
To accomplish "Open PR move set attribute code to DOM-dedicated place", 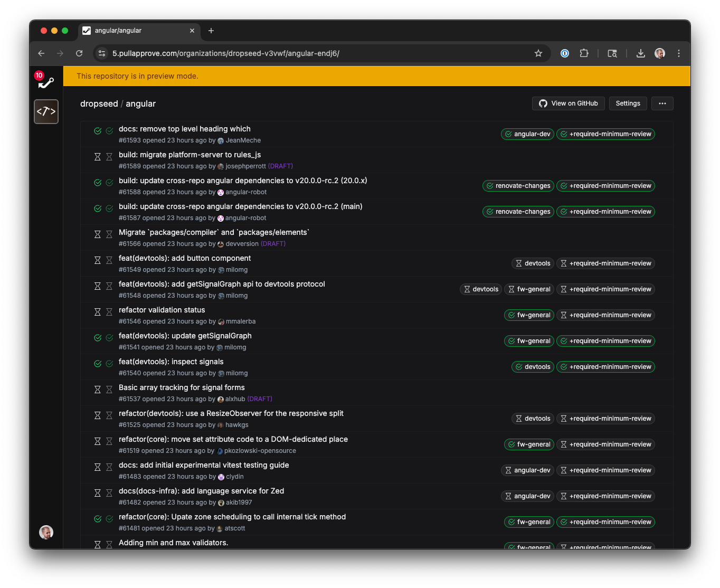I will (233, 439).
